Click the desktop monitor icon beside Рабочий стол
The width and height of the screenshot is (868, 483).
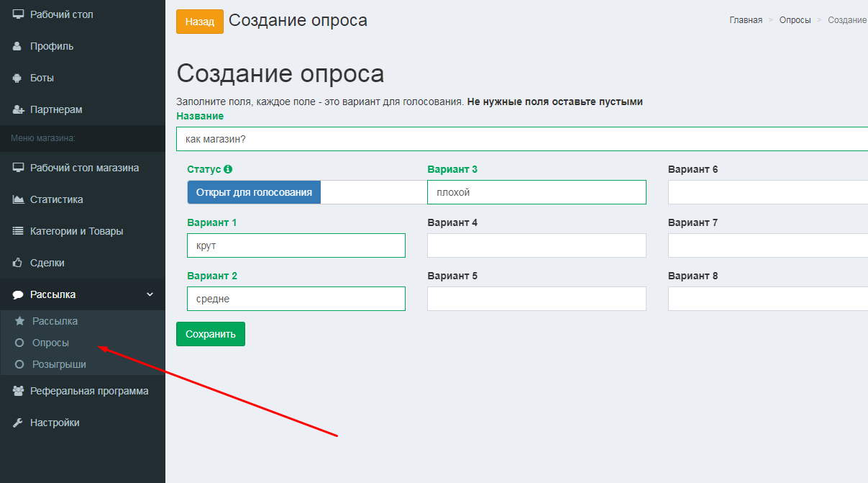pos(18,14)
